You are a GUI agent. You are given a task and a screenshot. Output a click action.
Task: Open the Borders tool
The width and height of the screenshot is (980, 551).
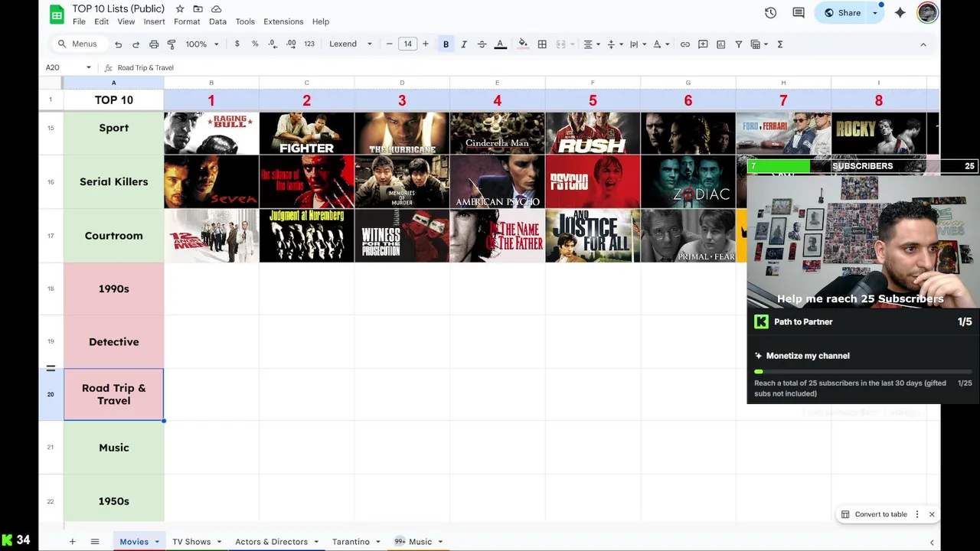[x=542, y=44]
